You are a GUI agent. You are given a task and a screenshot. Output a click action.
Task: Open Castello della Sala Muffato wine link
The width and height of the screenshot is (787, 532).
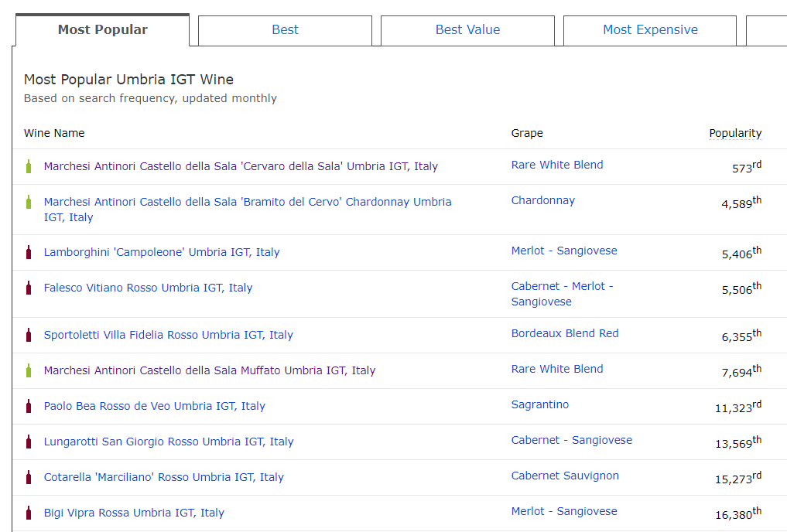(210, 370)
